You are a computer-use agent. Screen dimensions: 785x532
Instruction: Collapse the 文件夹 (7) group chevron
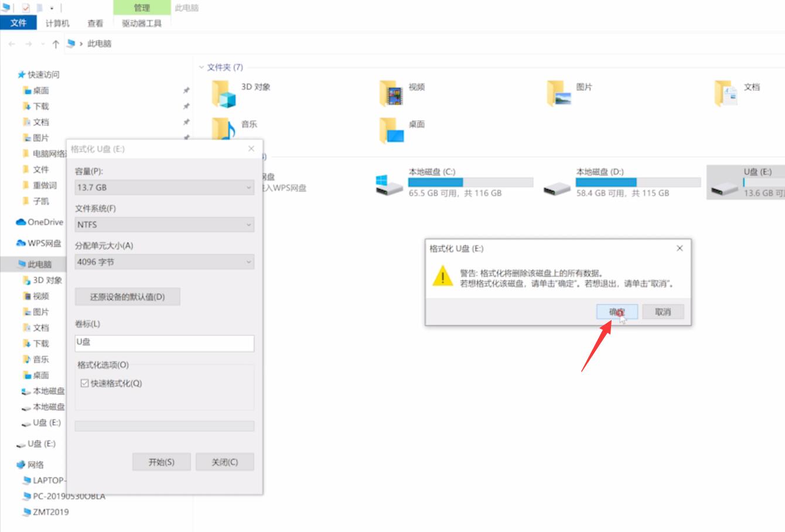tap(202, 67)
